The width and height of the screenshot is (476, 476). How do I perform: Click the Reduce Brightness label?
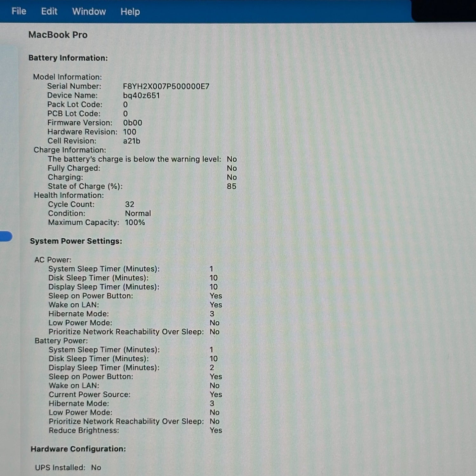(84, 430)
